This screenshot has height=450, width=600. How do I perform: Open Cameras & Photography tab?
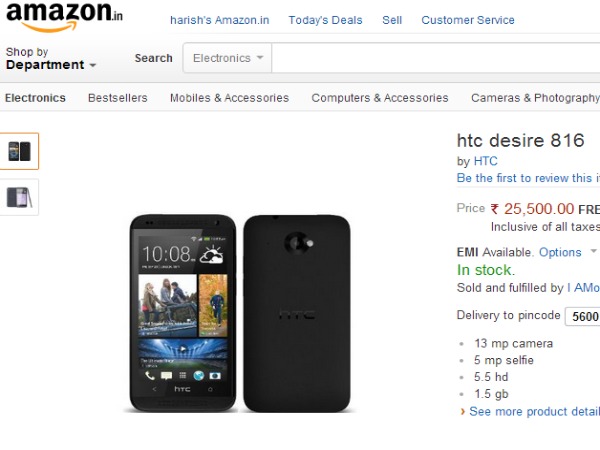pos(535,98)
